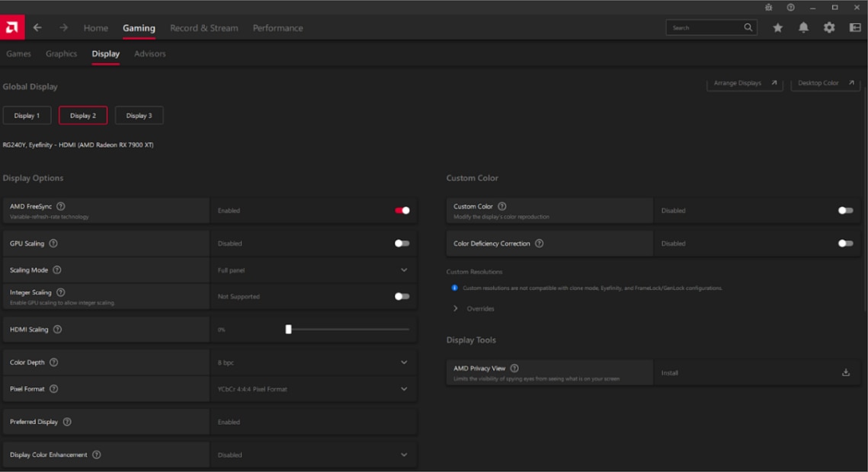Click the custom resolutions info icon
868x472 pixels.
click(454, 288)
